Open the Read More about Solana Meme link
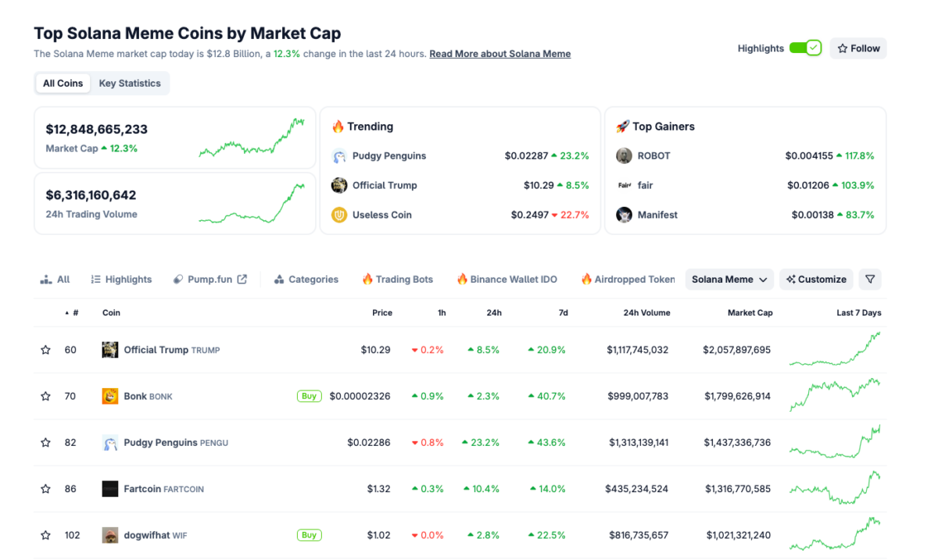This screenshot has width=938, height=560. (499, 54)
